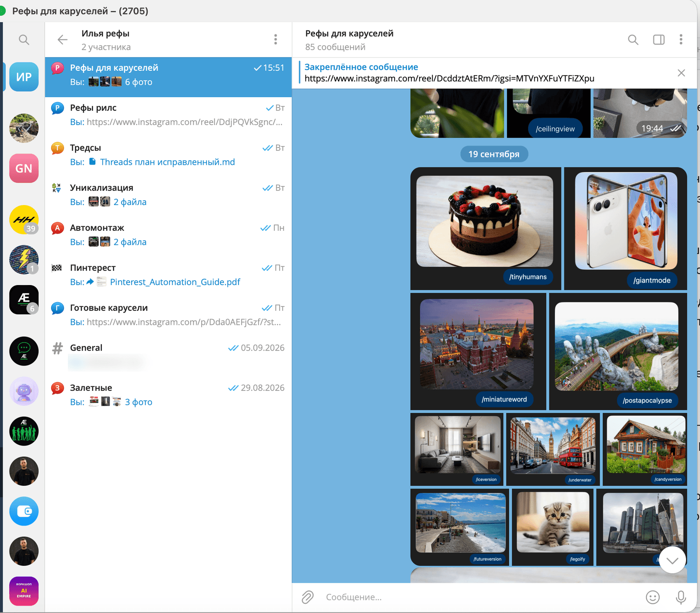Viewport: 700px width, 613px height.
Task: Open the /giantmode phone image
Action: pos(626,229)
